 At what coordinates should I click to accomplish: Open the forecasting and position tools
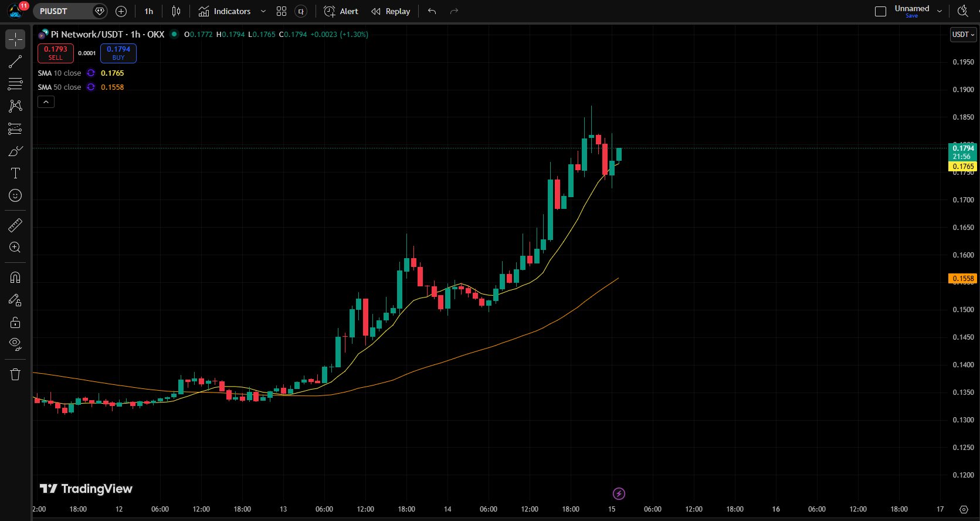pos(15,128)
